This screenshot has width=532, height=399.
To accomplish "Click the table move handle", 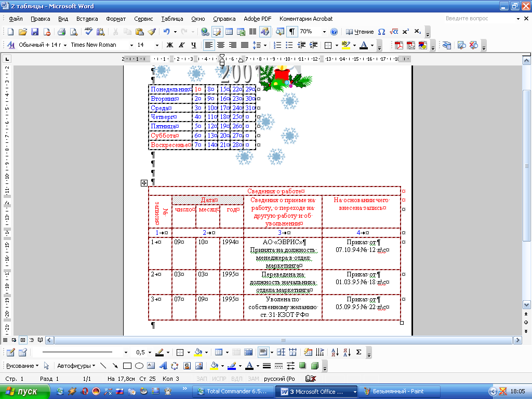I will click(144, 183).
